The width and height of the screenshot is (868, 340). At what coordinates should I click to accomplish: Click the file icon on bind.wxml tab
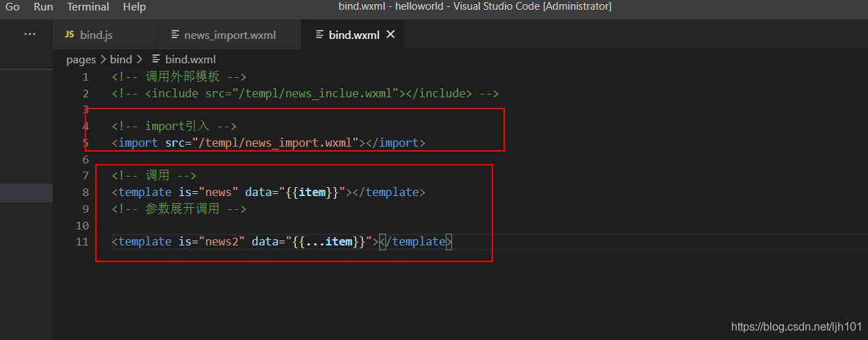click(x=319, y=35)
